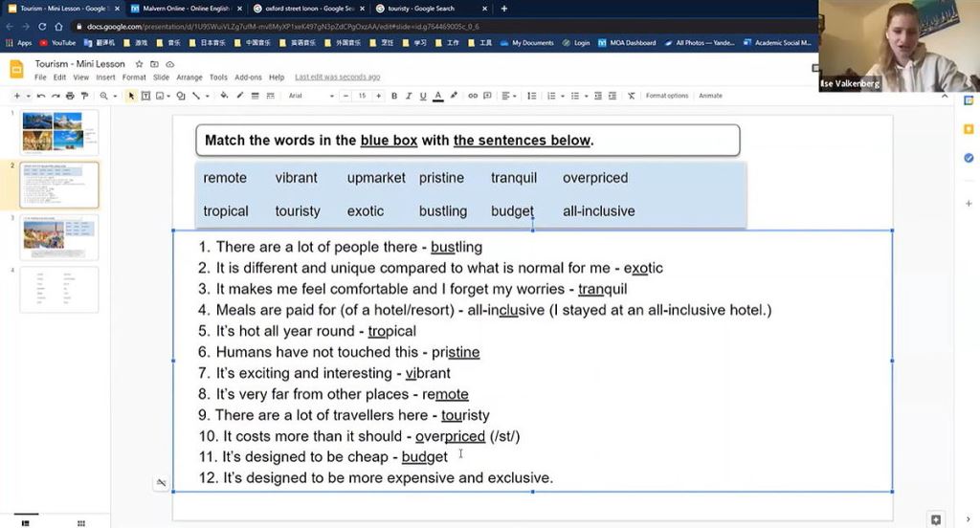Image resolution: width=980 pixels, height=528 pixels.
Task: Click the Border weight icon
Action: (x=255, y=96)
